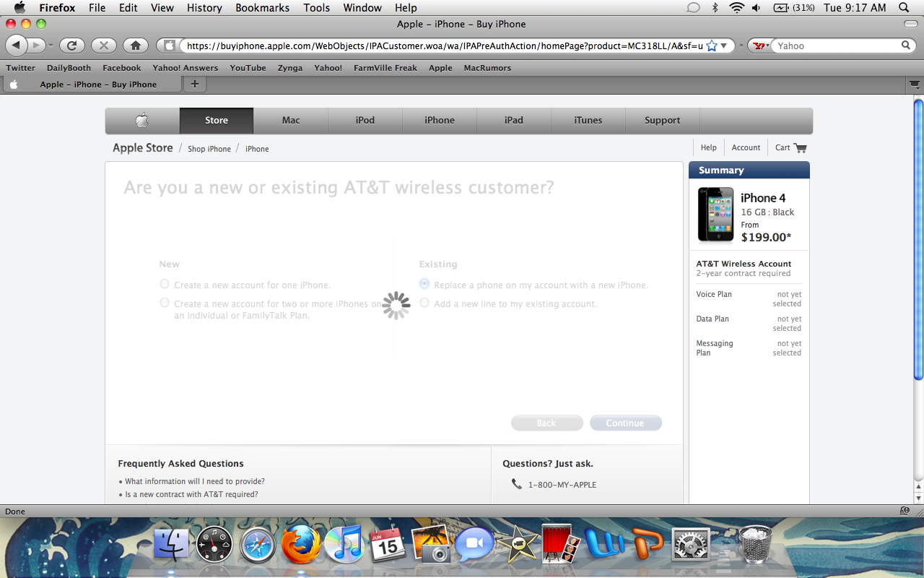Viewport: 924px width, 578px height.
Task: Click the iPhone 4 product thumbnail
Action: 715,215
